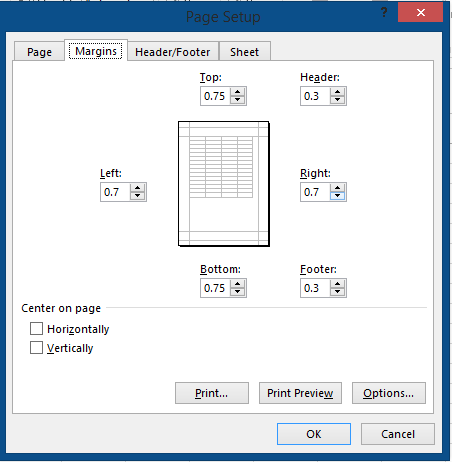Click inside the Left margin value field

click(116, 192)
